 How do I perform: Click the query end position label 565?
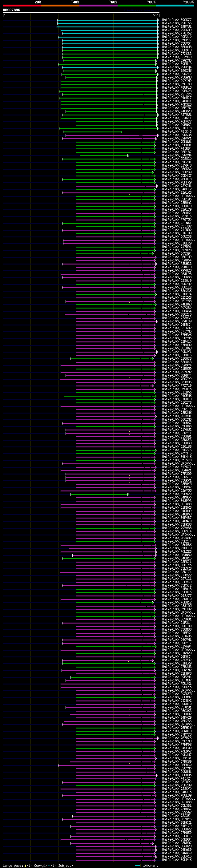(155, 15)
